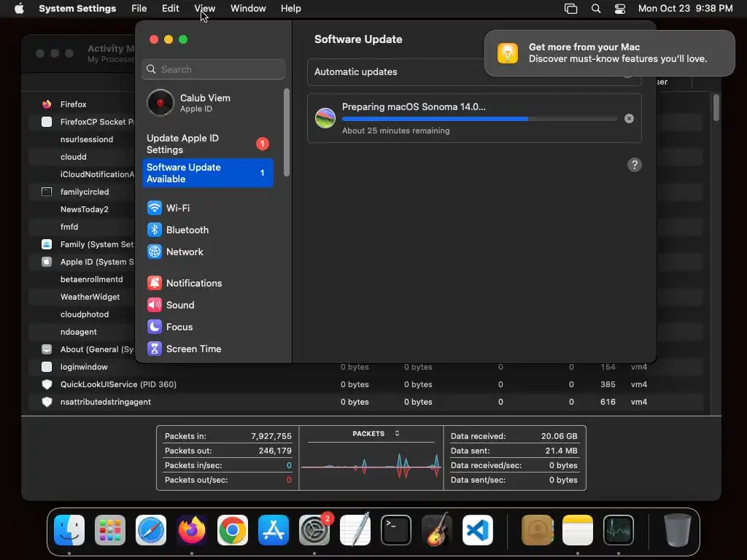Open Launchpad from the Dock

point(110,530)
